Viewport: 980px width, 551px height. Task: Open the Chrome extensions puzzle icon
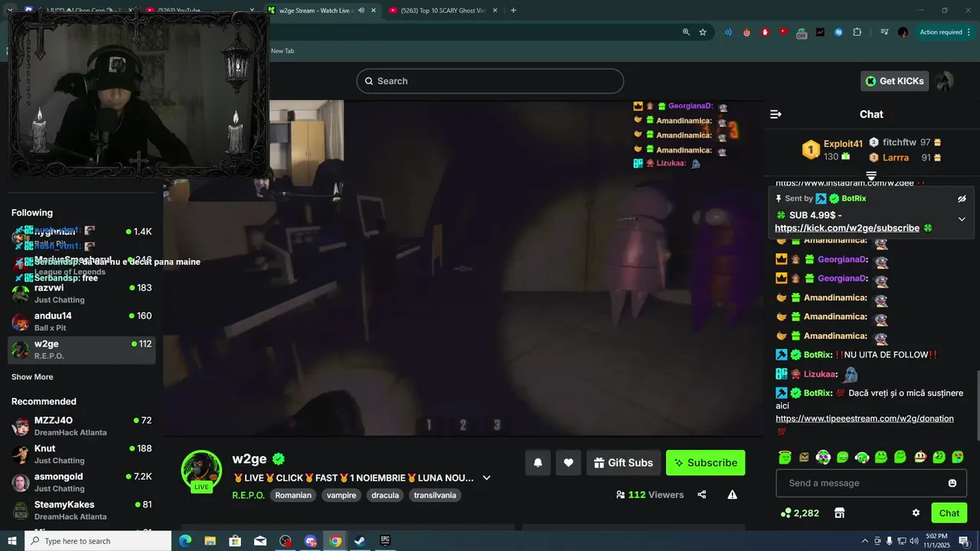pos(857,32)
